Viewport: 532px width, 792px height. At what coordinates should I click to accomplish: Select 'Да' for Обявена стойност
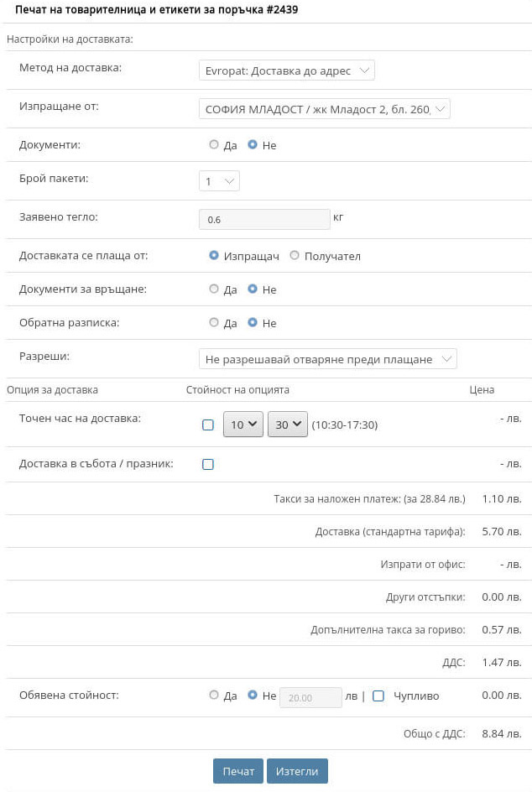click(214, 696)
